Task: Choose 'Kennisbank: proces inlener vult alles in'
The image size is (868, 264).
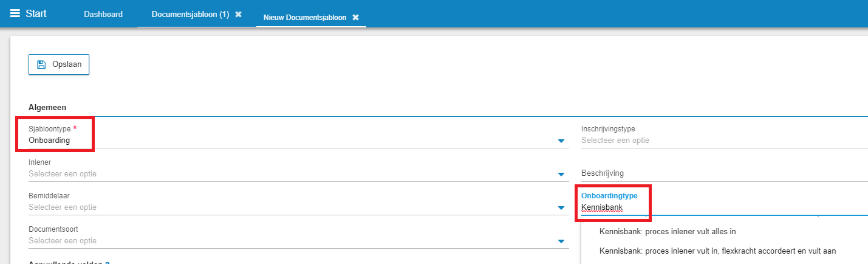Action: (668, 232)
